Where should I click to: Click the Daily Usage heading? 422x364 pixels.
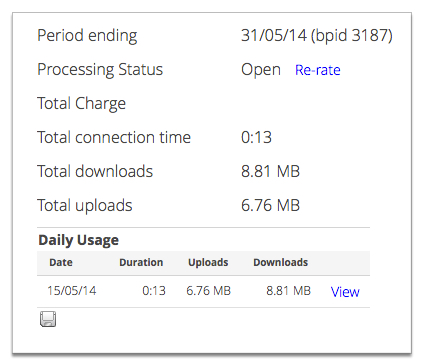coord(79,240)
